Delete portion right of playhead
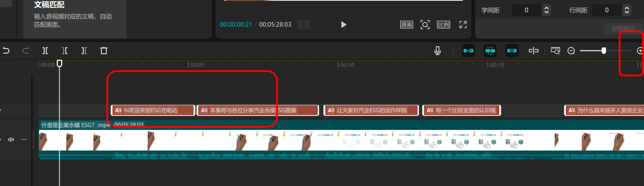Screen dimensions: 644x186 pyautogui.click(x=84, y=51)
